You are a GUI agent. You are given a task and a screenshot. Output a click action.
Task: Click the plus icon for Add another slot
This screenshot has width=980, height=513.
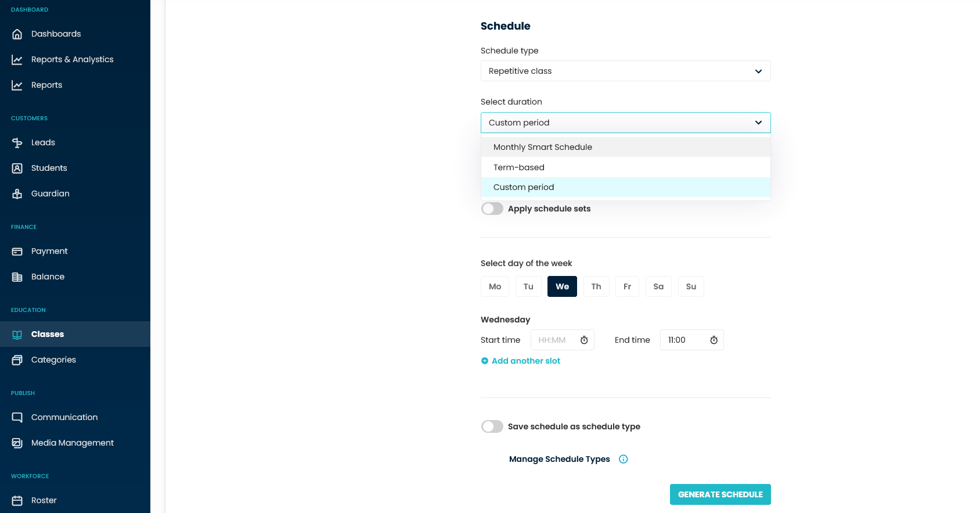coord(485,361)
